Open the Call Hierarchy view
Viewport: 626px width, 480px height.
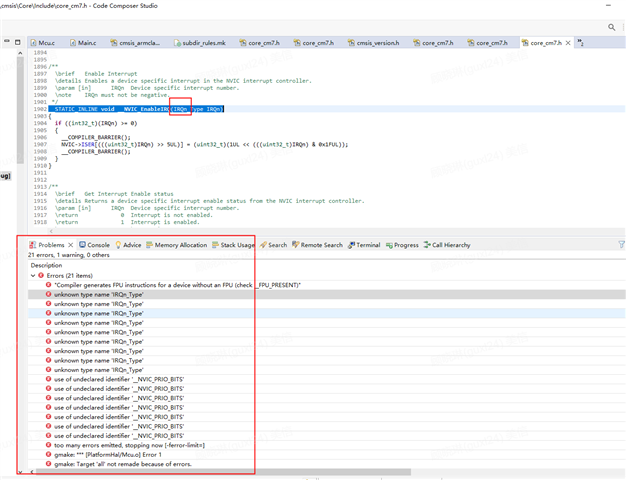pyautogui.click(x=447, y=245)
